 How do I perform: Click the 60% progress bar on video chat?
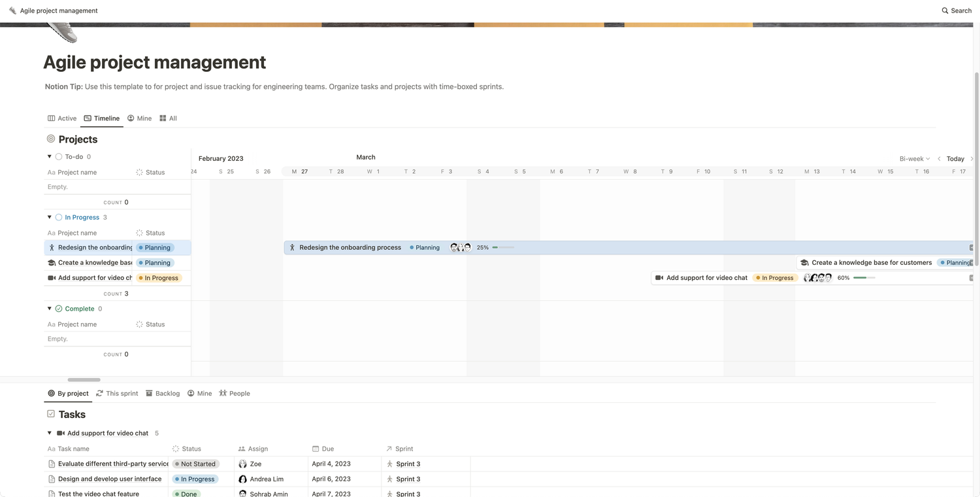(864, 278)
